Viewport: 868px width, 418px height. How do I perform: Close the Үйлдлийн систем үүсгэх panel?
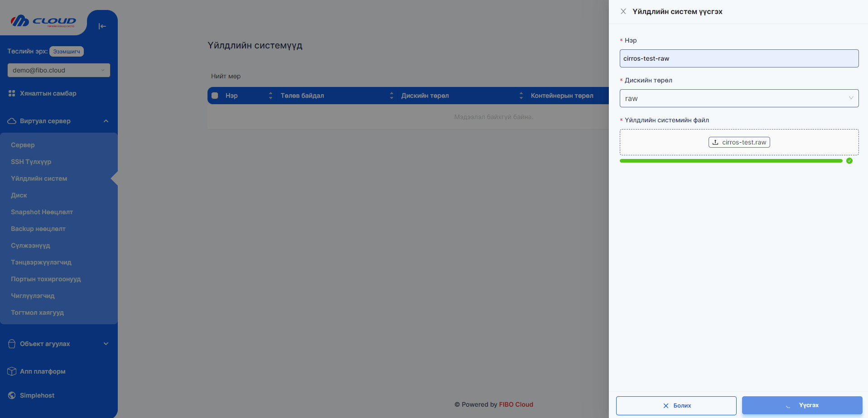(623, 11)
